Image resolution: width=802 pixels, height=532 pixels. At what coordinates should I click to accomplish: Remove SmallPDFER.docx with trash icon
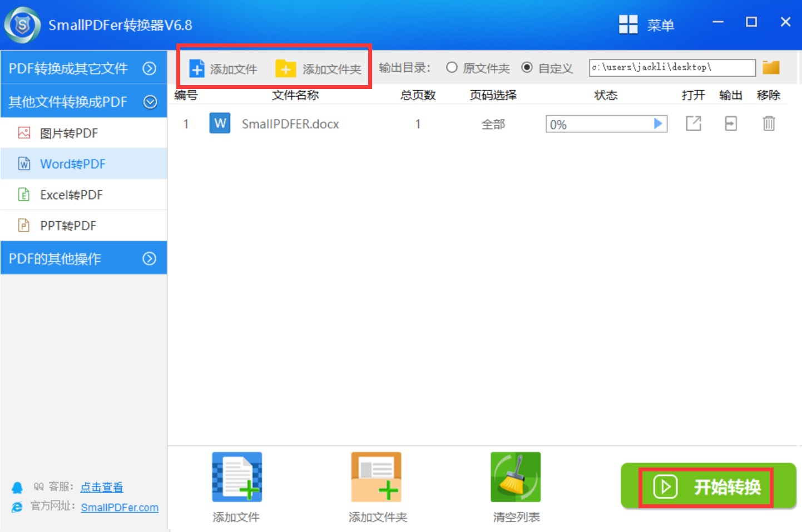769,123
